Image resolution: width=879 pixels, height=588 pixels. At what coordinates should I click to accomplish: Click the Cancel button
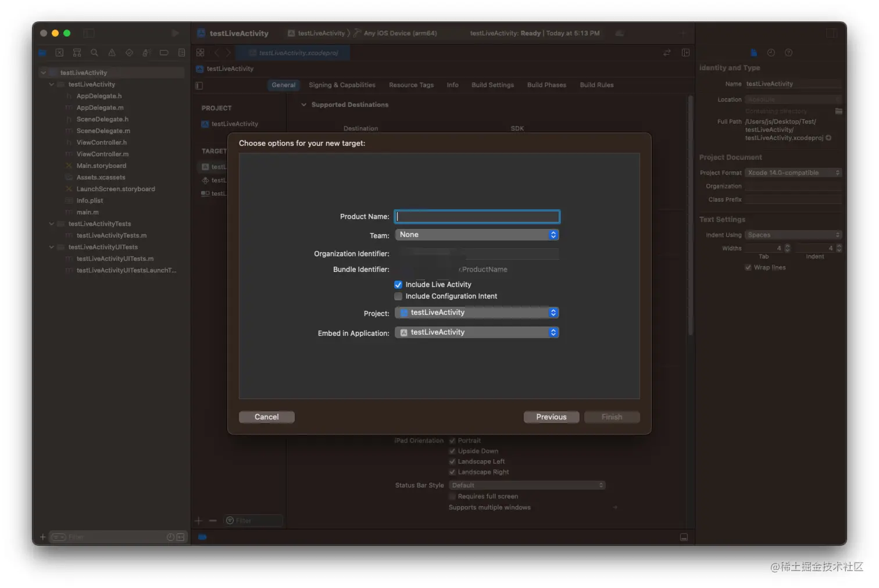point(267,417)
